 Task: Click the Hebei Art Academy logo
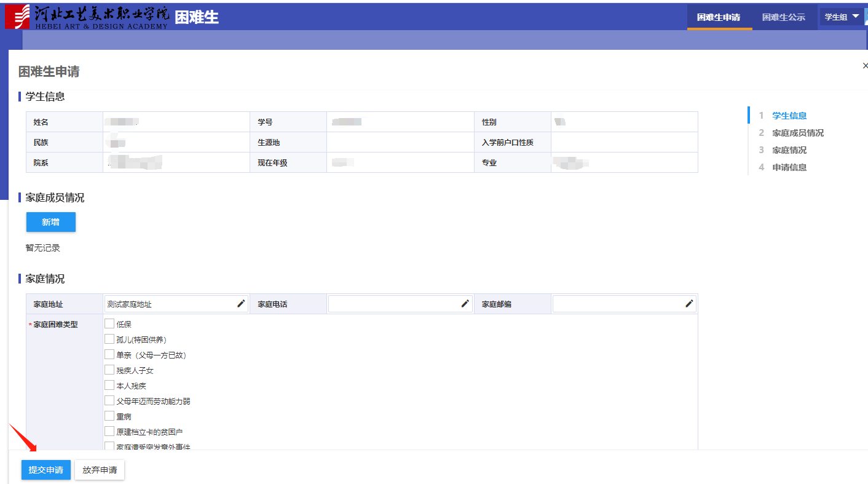point(86,17)
